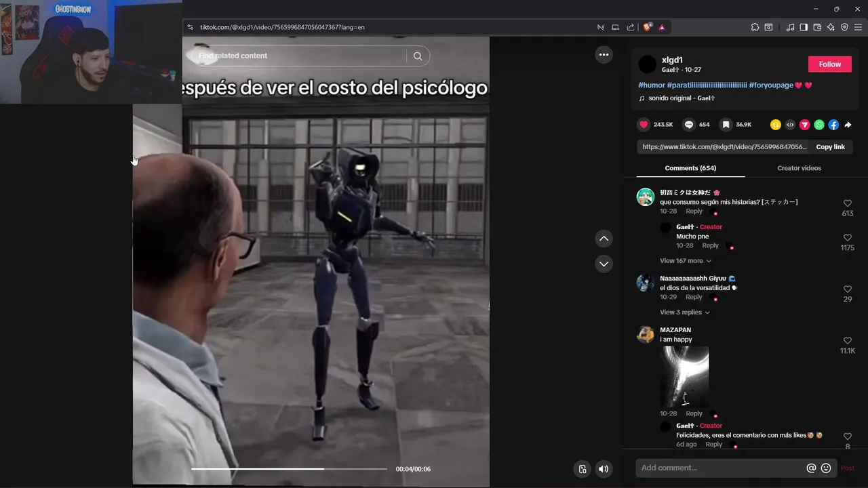868x488 pixels.
Task: Mute the video sound with the speaker icon
Action: pos(604,469)
